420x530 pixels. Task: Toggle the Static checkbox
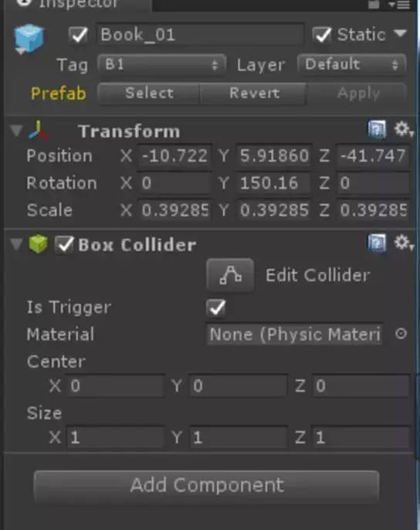[322, 35]
